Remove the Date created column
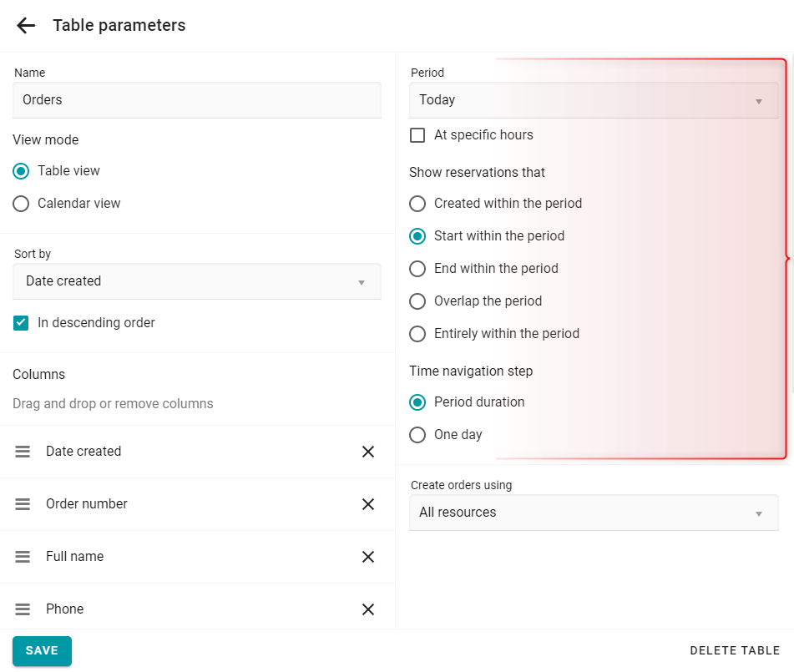Image resolution: width=794 pixels, height=672 pixels. tap(368, 452)
